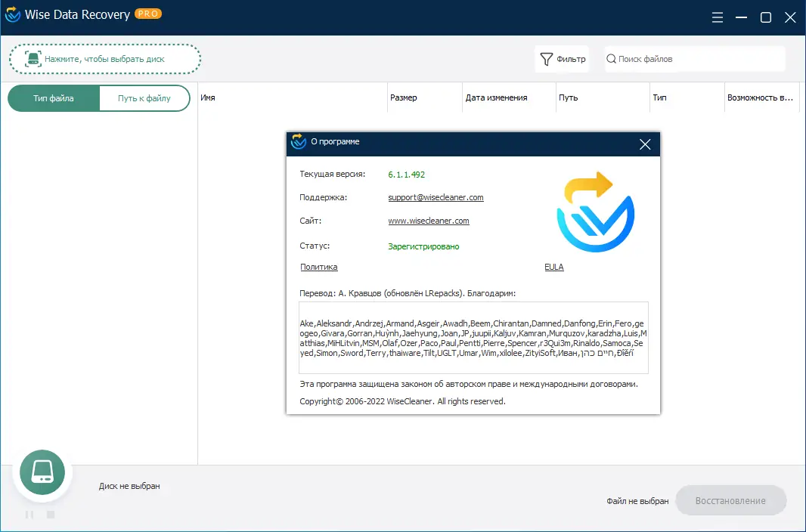806x532 pixels.
Task: Open the EULA link
Action: coord(554,267)
